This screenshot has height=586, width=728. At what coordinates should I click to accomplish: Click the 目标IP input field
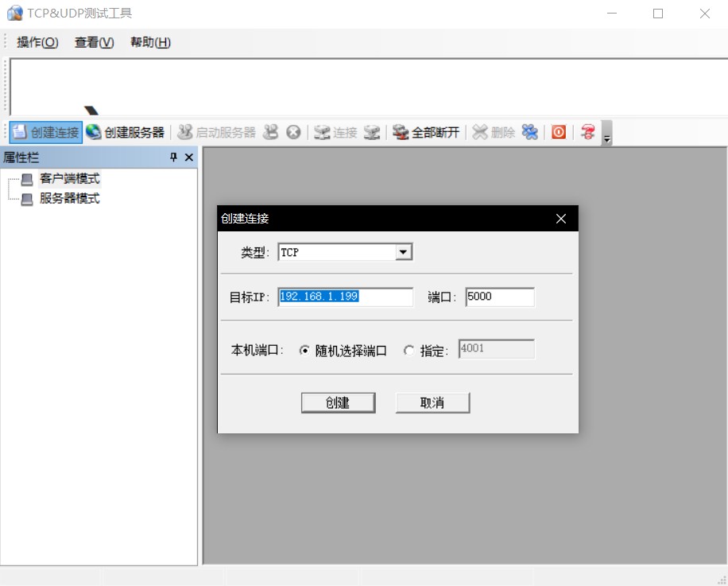point(346,297)
